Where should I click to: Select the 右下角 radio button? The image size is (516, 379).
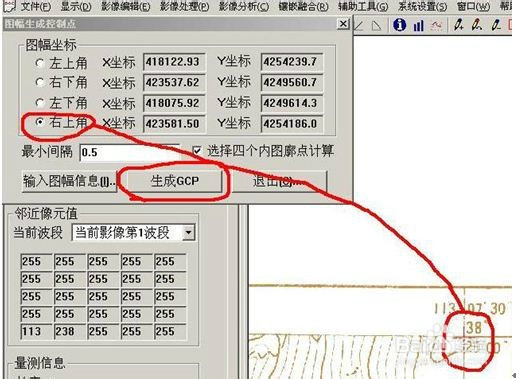point(40,82)
